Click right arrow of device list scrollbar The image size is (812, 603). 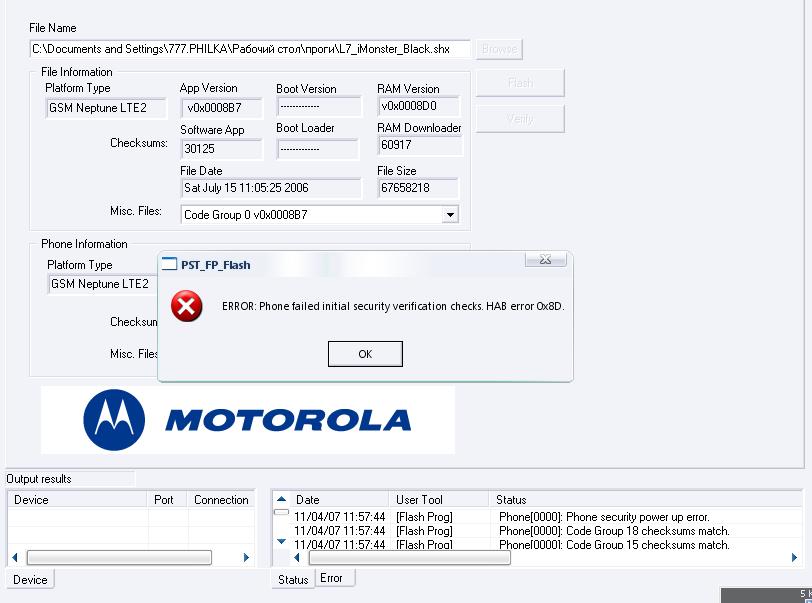(x=246, y=557)
